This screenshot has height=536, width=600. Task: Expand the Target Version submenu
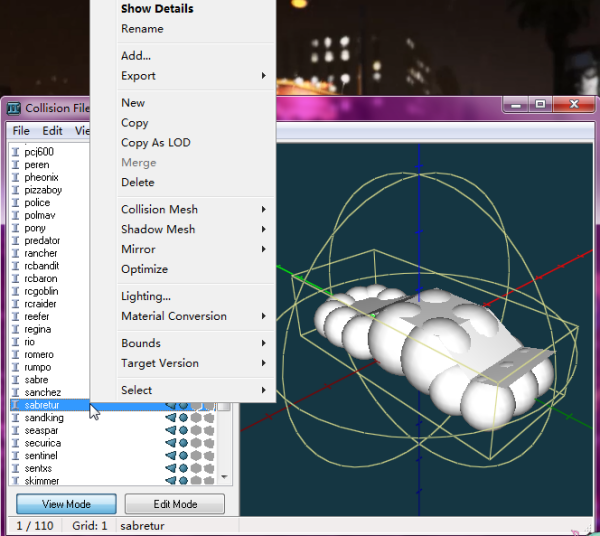pyautogui.click(x=196, y=363)
